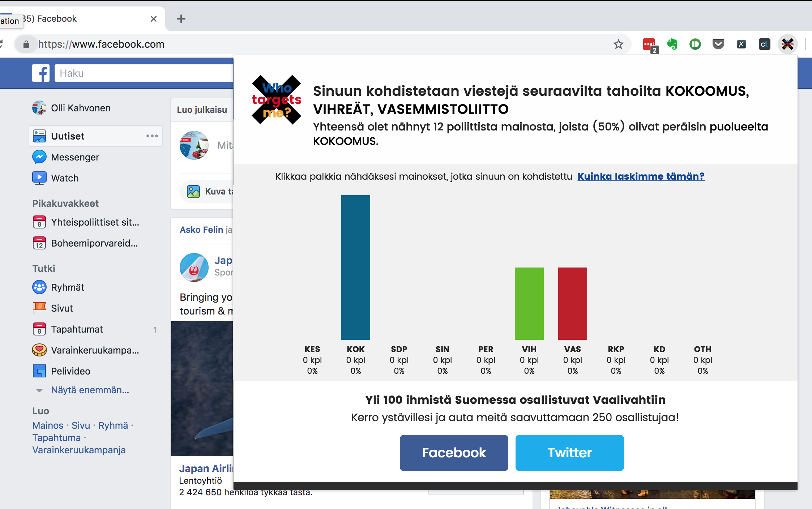Click the Sivu create link

(81, 425)
